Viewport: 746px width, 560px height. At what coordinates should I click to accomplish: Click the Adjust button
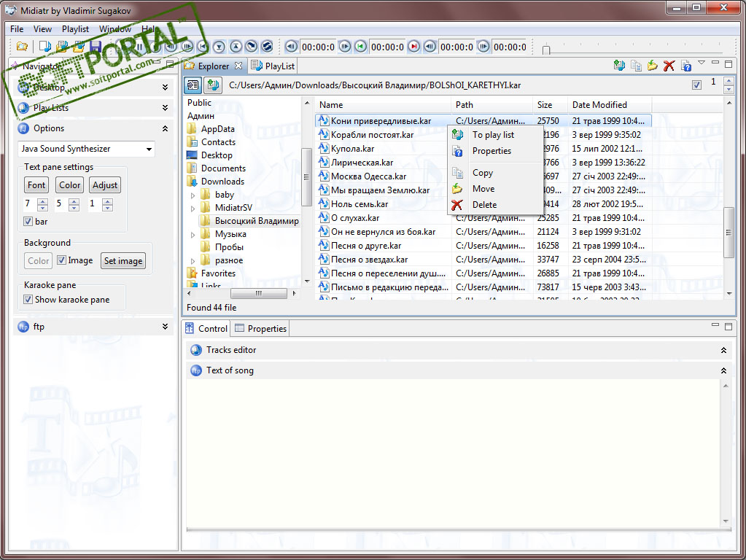(x=105, y=185)
